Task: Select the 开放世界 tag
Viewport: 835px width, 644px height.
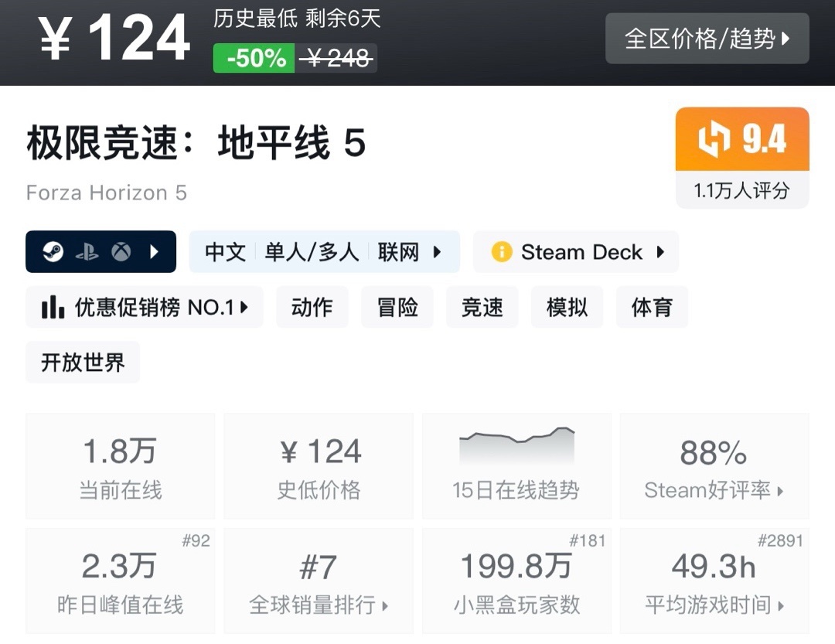Action: tap(83, 363)
